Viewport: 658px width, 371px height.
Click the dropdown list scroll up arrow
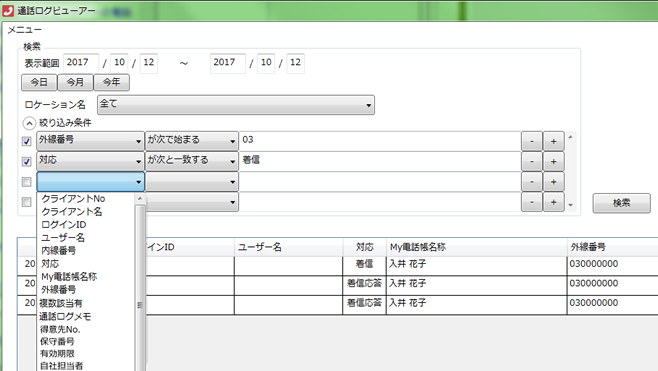click(140, 199)
